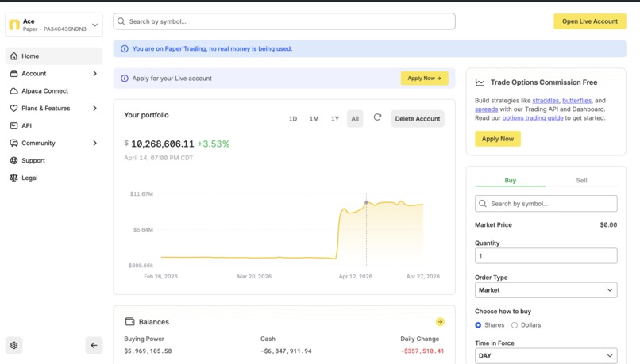Open Alpaca Connect in sidebar
This screenshot has width=640, height=364.
pyautogui.click(x=54, y=91)
